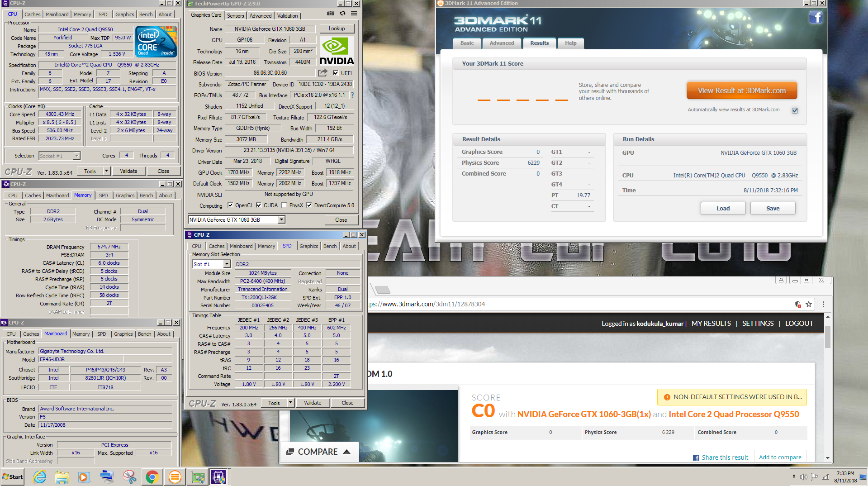The width and height of the screenshot is (868, 486).
Task: Click the taskbar clock showing 7:33 PM
Action: [845, 477]
